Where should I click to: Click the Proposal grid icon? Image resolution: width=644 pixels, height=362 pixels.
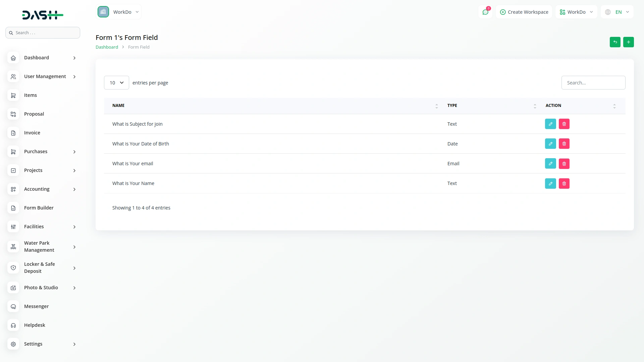click(x=13, y=114)
